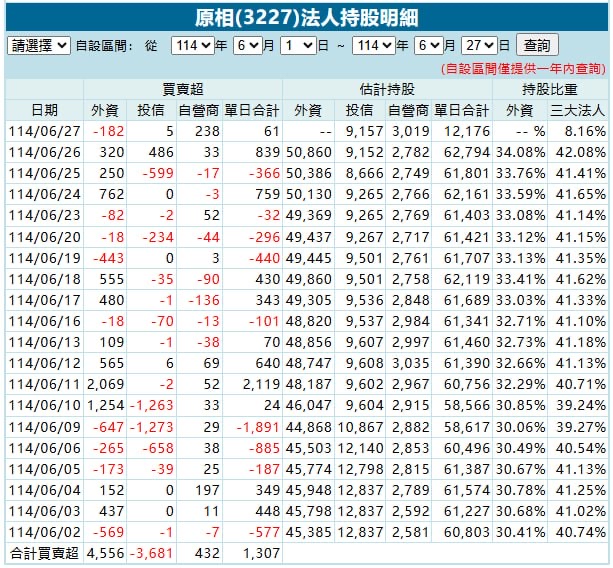
Task: Click the foreign ratio 34.08%
Action: (x=521, y=152)
